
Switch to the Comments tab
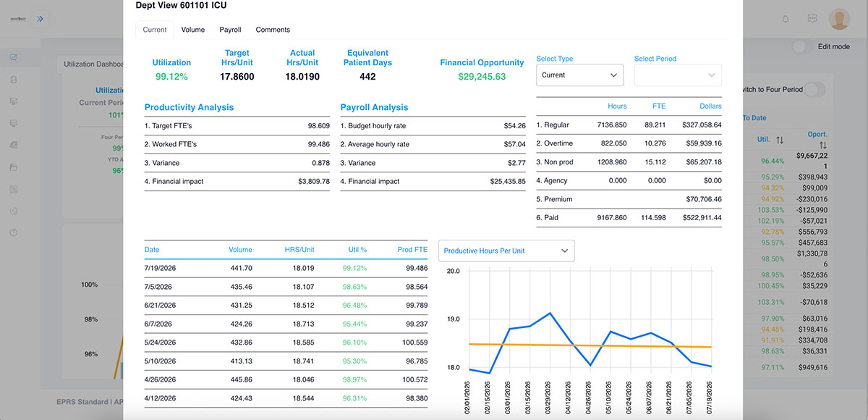pos(273,30)
